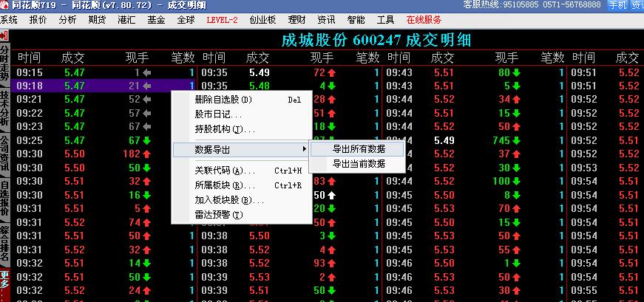The width and height of the screenshot is (644, 302).
Task: Open the 在线服务 menu
Action: tap(424, 20)
